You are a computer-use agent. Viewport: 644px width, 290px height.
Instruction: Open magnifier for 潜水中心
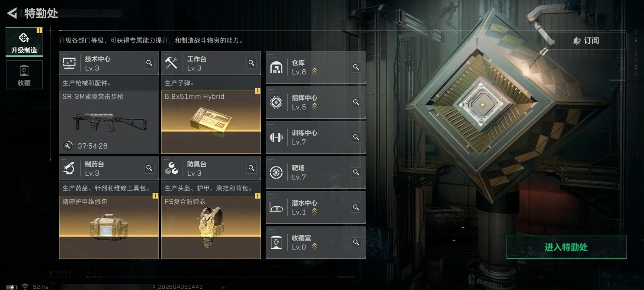coord(356,207)
